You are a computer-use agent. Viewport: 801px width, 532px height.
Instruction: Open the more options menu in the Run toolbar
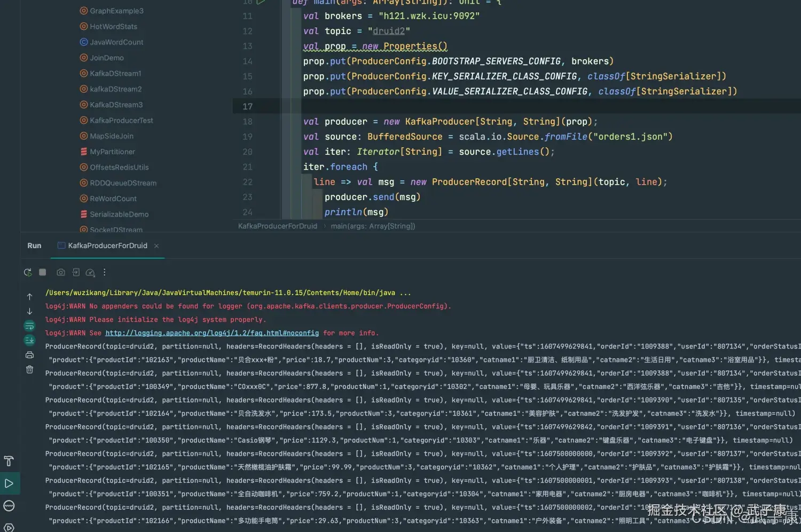pos(105,272)
